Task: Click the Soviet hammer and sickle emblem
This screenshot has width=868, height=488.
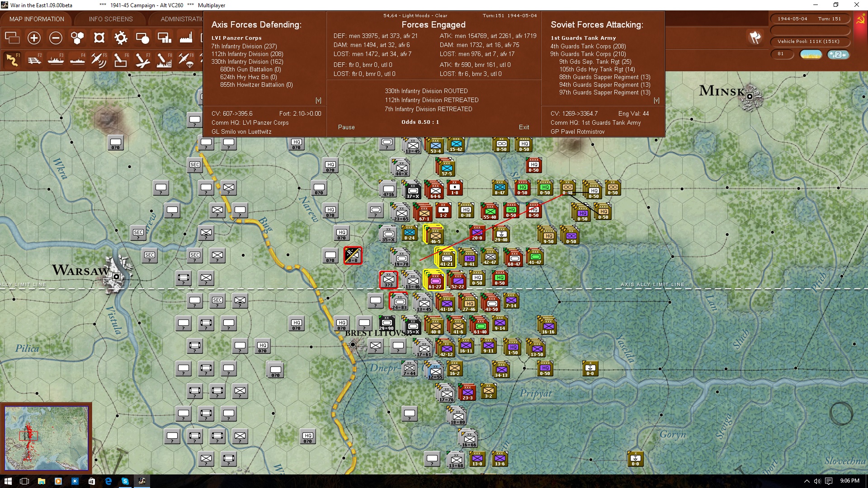Action: [x=860, y=19]
